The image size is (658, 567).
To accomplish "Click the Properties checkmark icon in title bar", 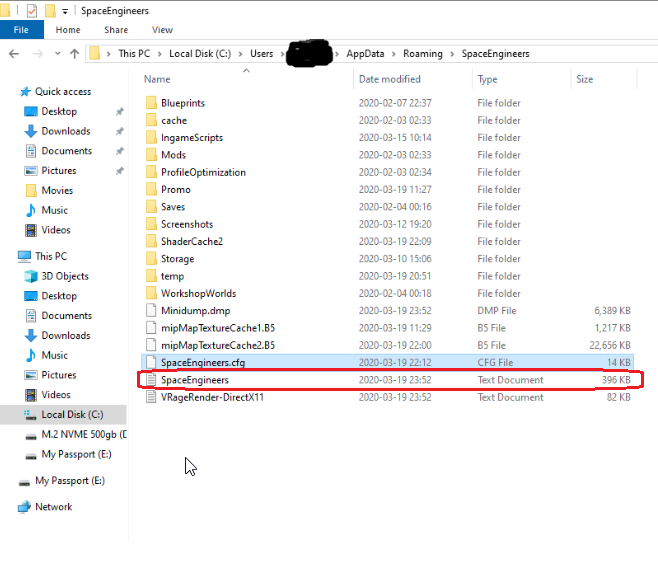I will click(32, 10).
